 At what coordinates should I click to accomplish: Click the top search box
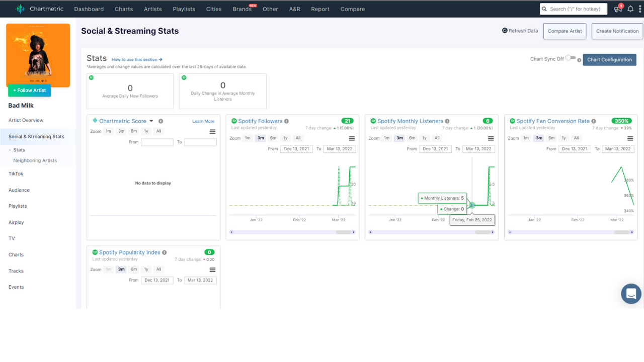coord(574,9)
